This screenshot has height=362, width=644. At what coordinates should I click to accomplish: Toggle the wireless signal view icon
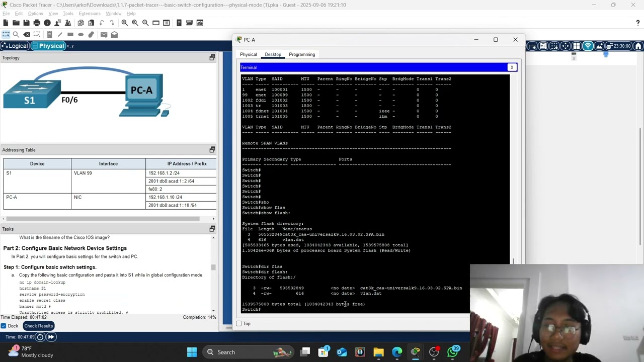point(588,46)
